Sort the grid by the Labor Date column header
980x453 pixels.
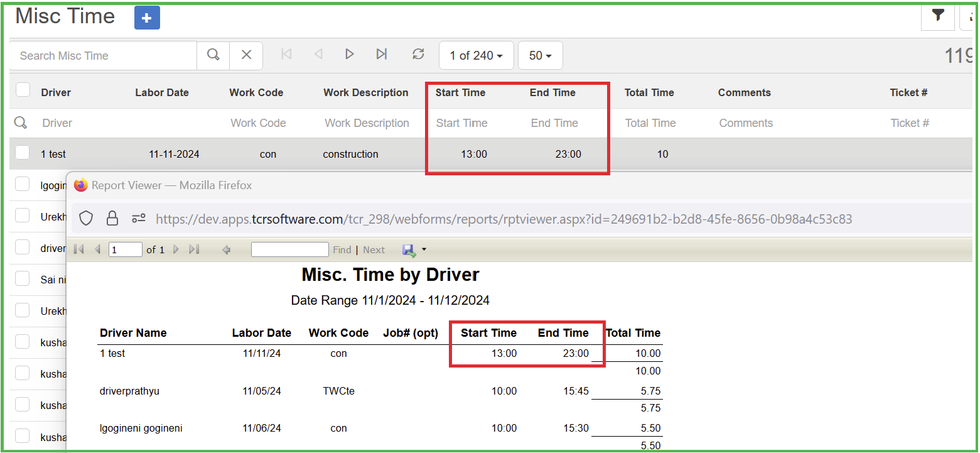point(162,92)
